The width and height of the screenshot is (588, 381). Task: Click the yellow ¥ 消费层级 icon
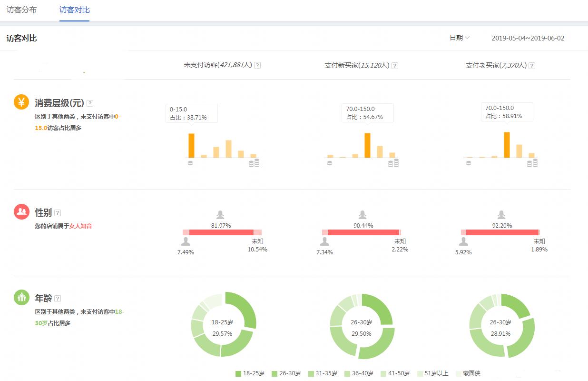[21, 102]
